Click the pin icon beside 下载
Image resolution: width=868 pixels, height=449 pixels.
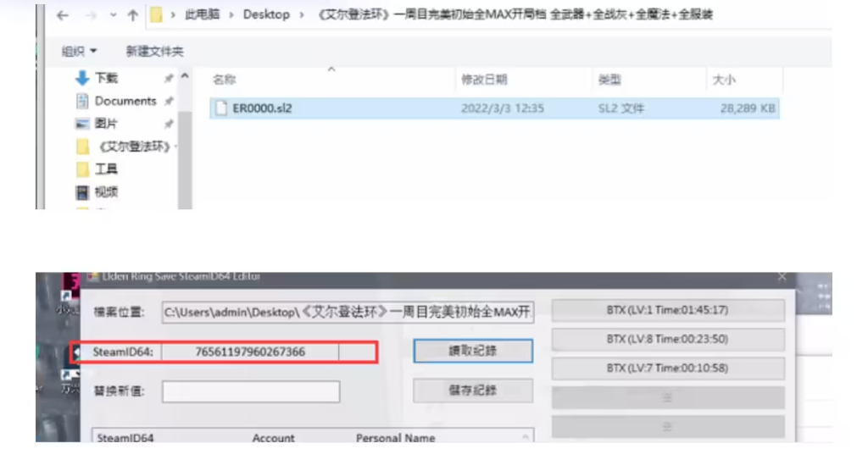[x=169, y=79]
